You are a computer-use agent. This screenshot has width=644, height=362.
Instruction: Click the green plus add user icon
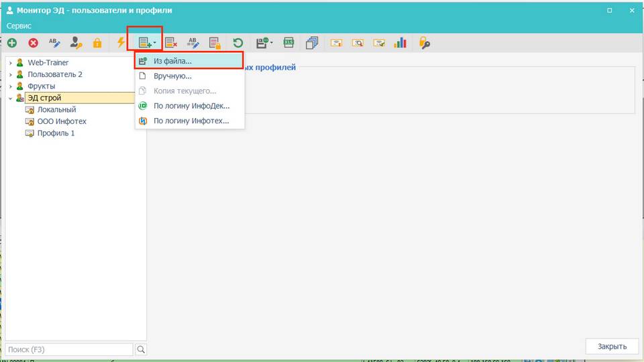click(x=12, y=43)
